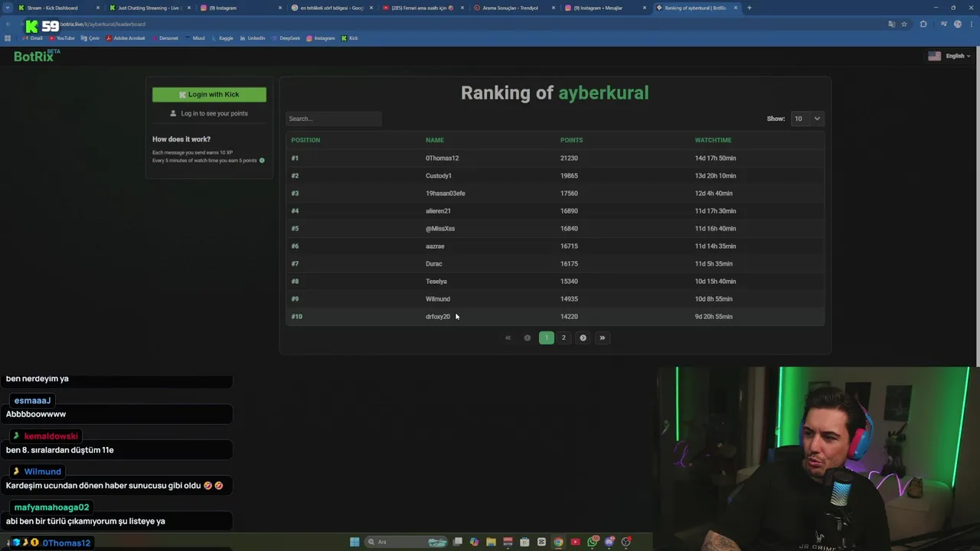Open the Windows Start menu
The width and height of the screenshot is (980, 551).
pos(354,542)
